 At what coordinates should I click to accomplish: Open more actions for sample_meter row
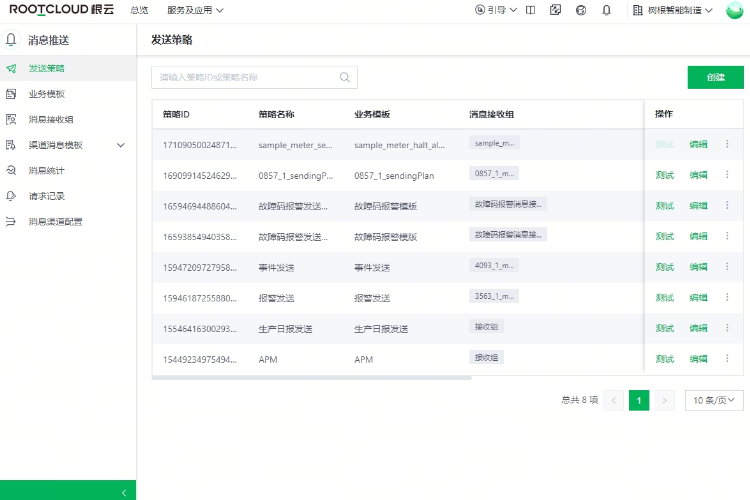point(727,144)
